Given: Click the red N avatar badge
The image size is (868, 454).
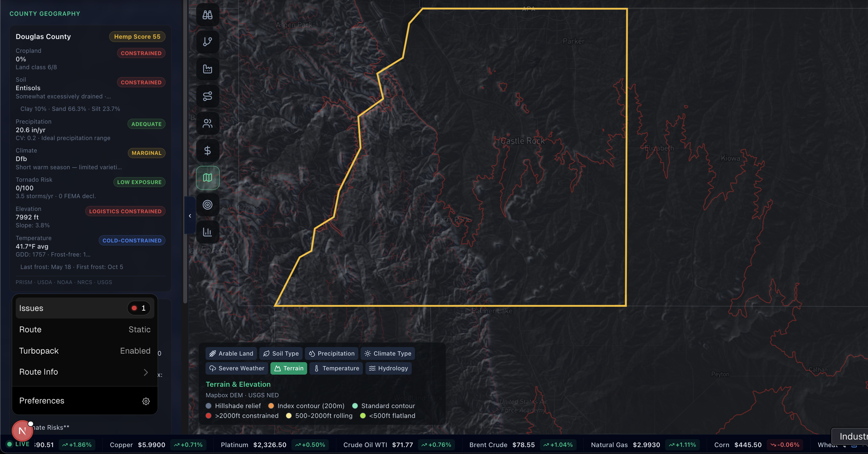Looking at the screenshot, I should pyautogui.click(x=22, y=431).
